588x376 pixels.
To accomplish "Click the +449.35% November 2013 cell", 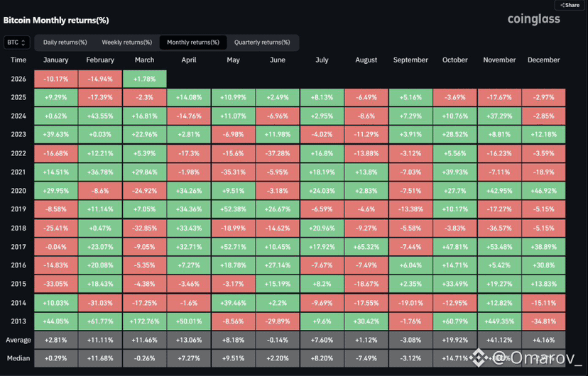I will (499, 321).
